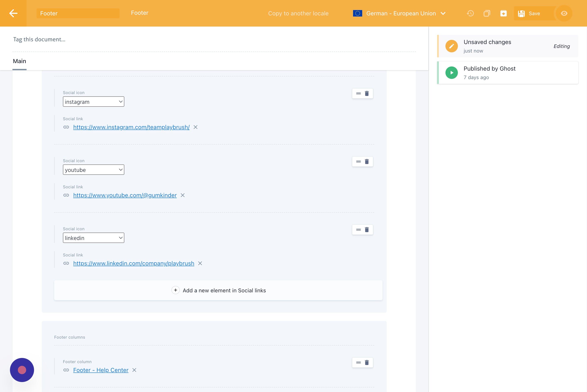The height and width of the screenshot is (392, 587).
Task: Click the archive box icon
Action: (x=503, y=13)
